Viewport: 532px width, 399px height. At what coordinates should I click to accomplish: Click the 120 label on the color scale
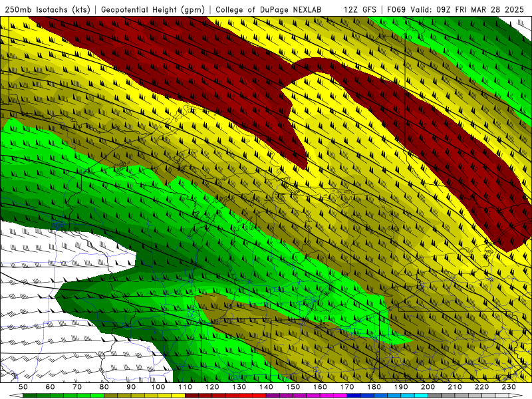pos(212,387)
